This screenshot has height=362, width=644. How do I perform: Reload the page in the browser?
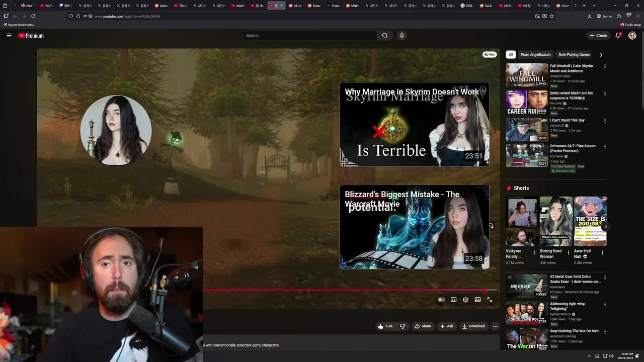click(33, 16)
